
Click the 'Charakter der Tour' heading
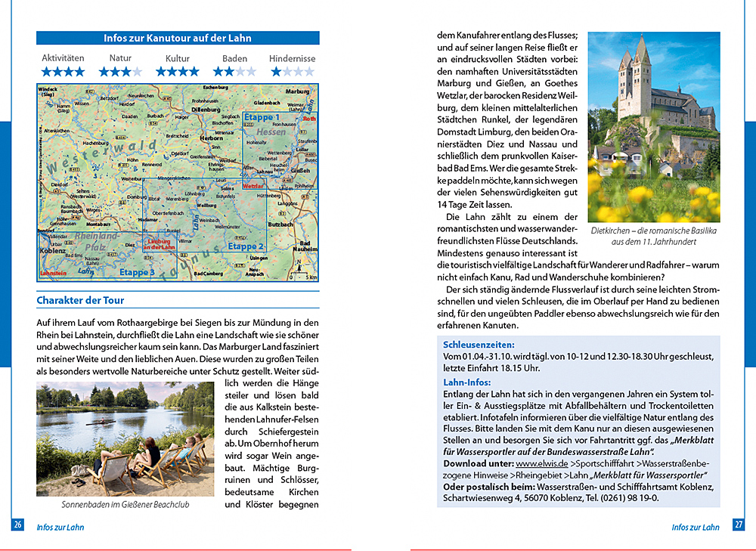click(x=81, y=300)
